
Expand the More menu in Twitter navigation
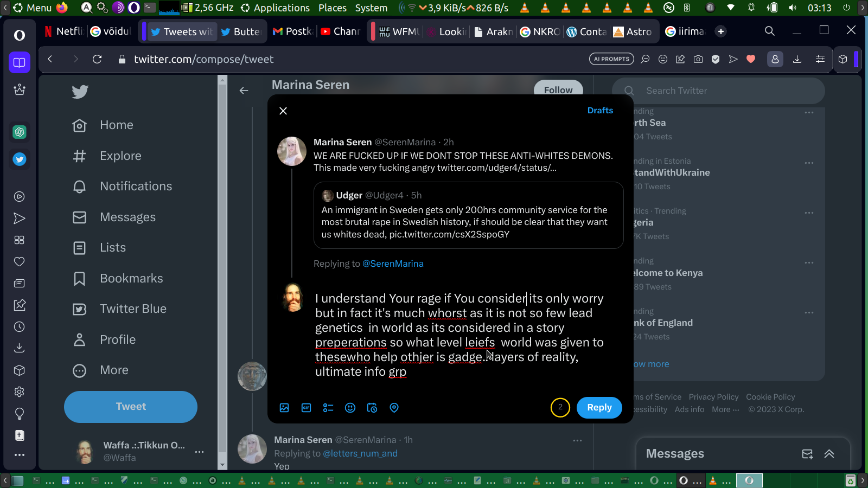(101, 370)
